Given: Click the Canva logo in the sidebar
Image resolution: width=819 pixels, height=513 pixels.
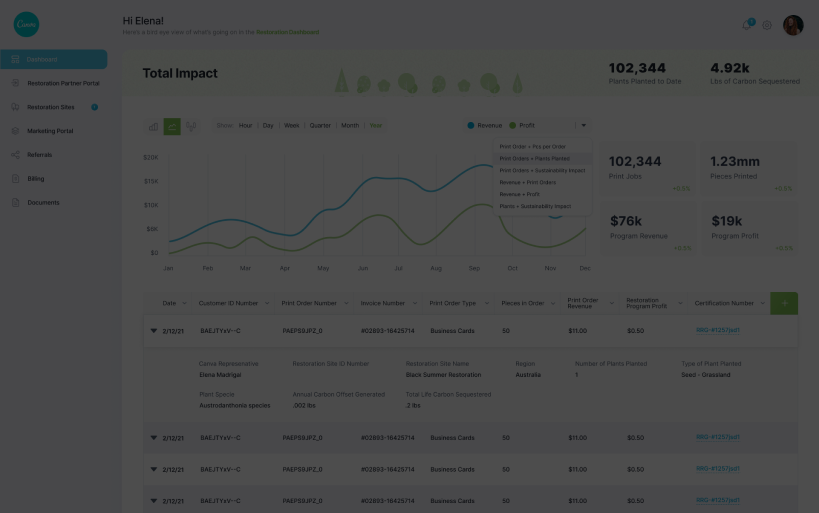Looking at the screenshot, I should coord(26,24).
